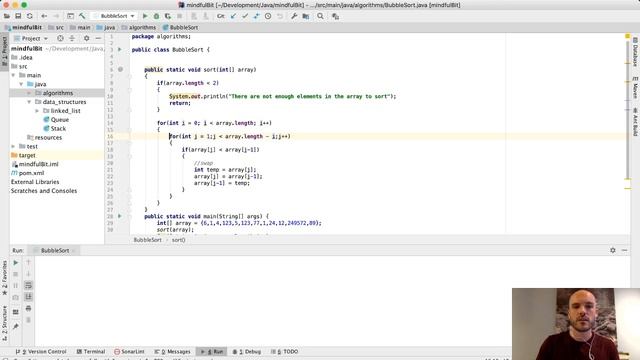Image resolution: width=640 pixels, height=360 pixels.
Task: Click the BubbleSort breadcrumb in navigation bar
Action: 180,27
